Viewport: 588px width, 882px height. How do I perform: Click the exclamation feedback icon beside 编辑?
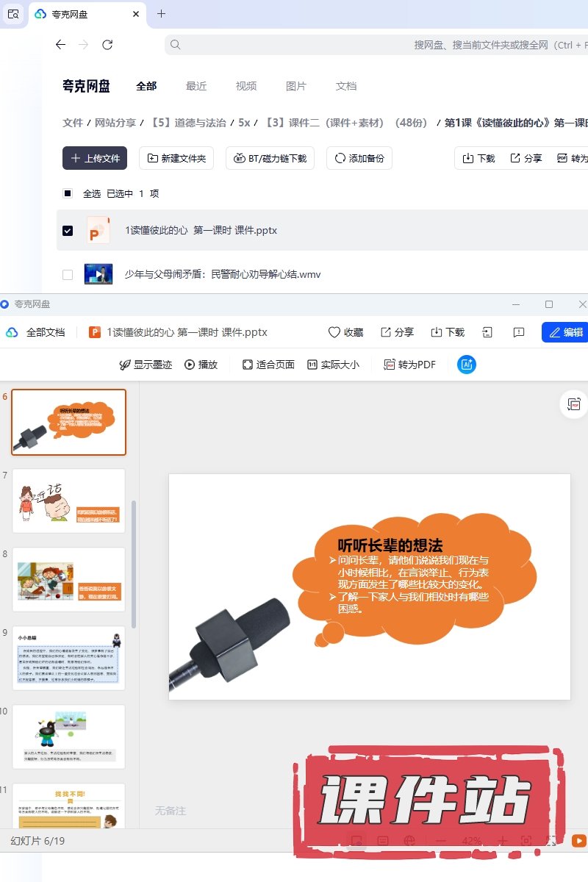click(519, 332)
